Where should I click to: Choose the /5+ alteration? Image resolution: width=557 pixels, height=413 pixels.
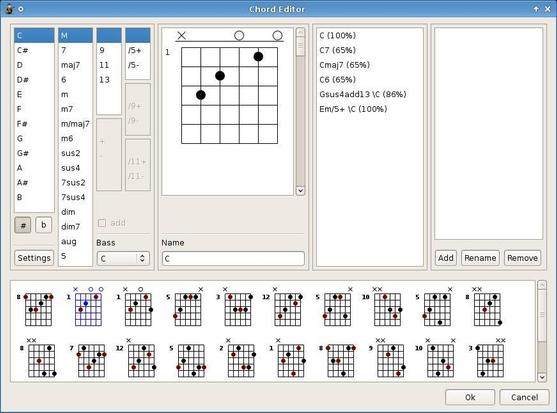[x=138, y=50]
